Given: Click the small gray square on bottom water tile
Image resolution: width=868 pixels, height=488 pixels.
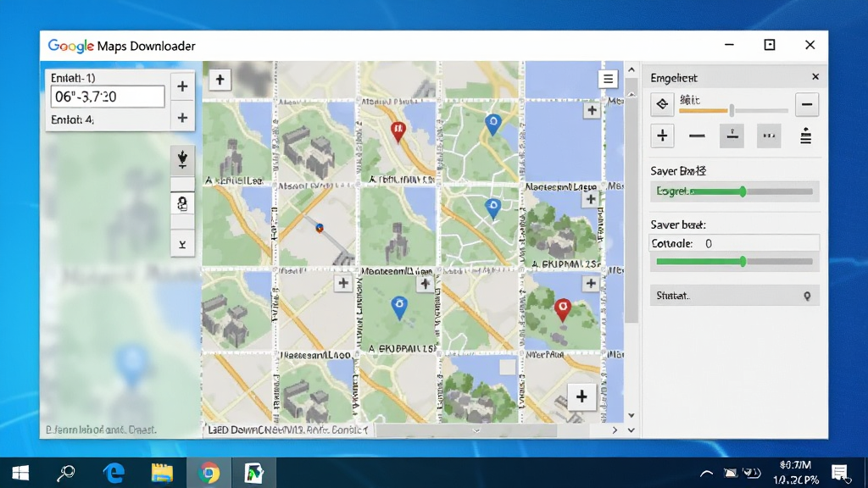Looking at the screenshot, I should tap(507, 368).
